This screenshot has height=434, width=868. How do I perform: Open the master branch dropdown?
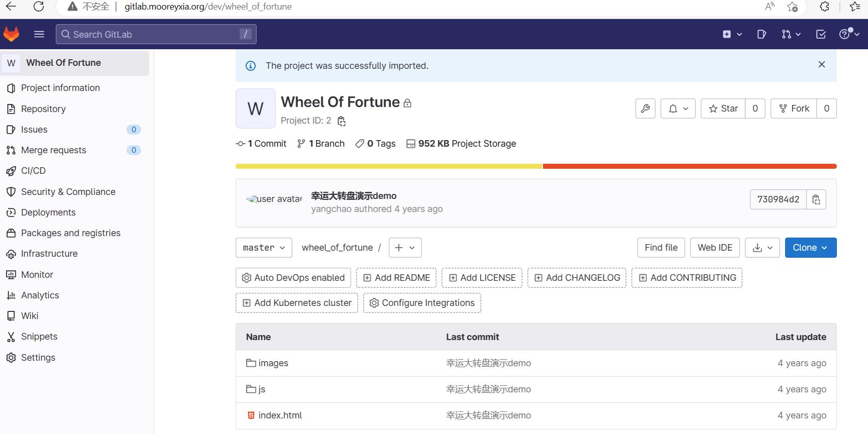click(x=264, y=248)
